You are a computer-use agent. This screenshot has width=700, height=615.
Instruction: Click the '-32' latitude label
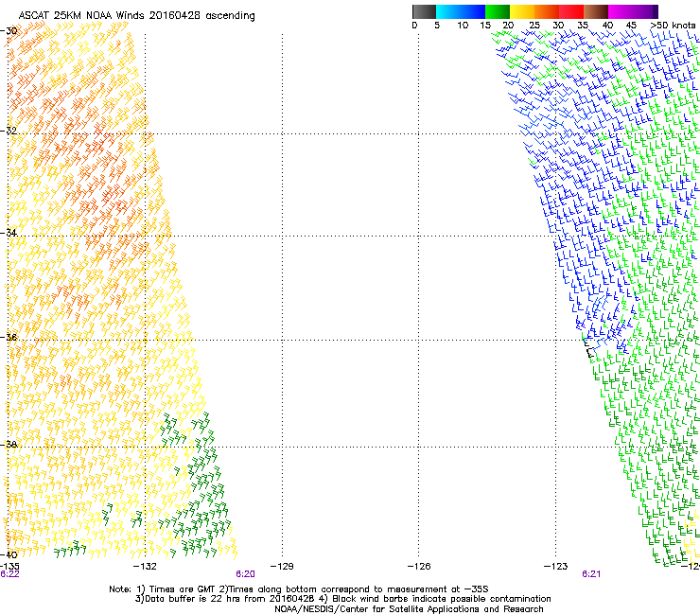coord(9,131)
